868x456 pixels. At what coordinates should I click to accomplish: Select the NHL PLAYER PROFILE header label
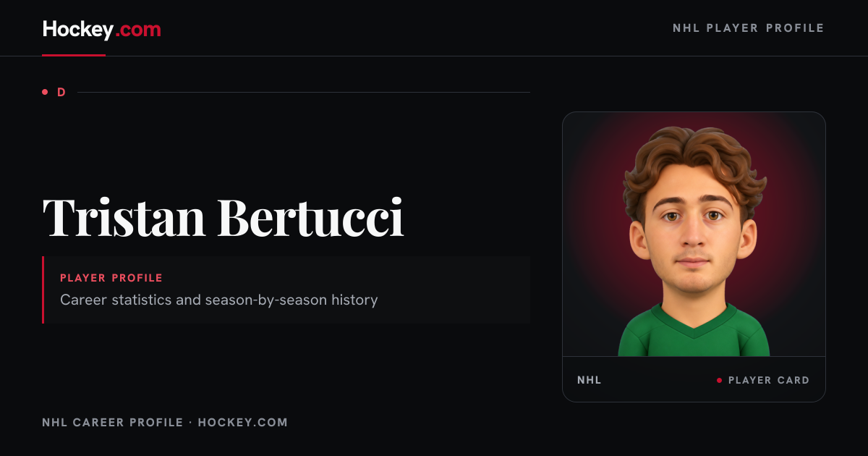(x=749, y=28)
